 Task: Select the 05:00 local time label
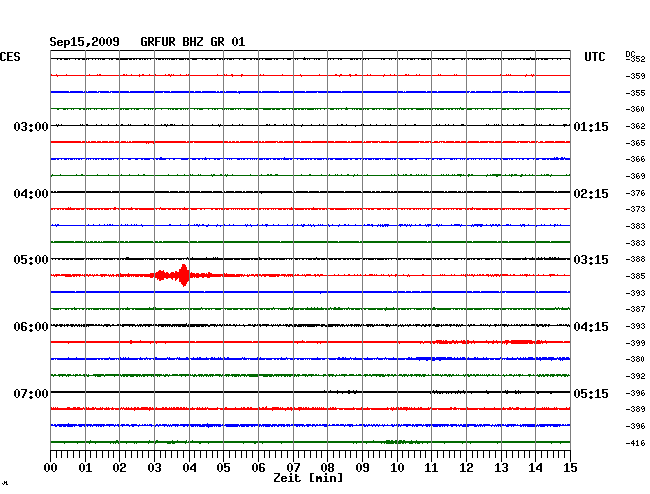31,260
